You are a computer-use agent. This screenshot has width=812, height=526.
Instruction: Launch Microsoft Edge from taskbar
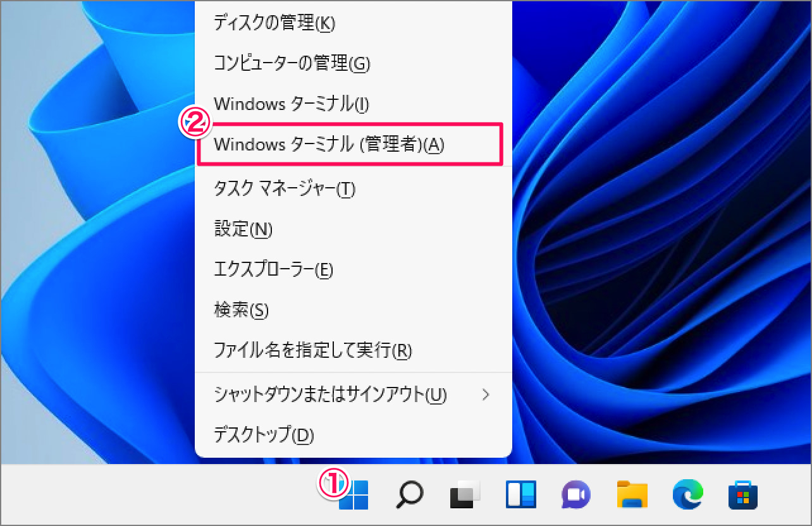[687, 494]
